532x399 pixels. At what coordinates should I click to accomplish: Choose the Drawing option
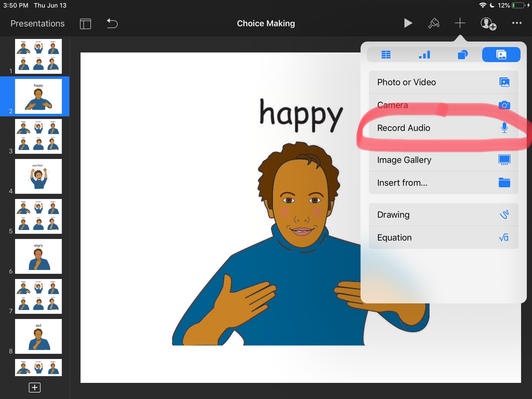point(443,215)
